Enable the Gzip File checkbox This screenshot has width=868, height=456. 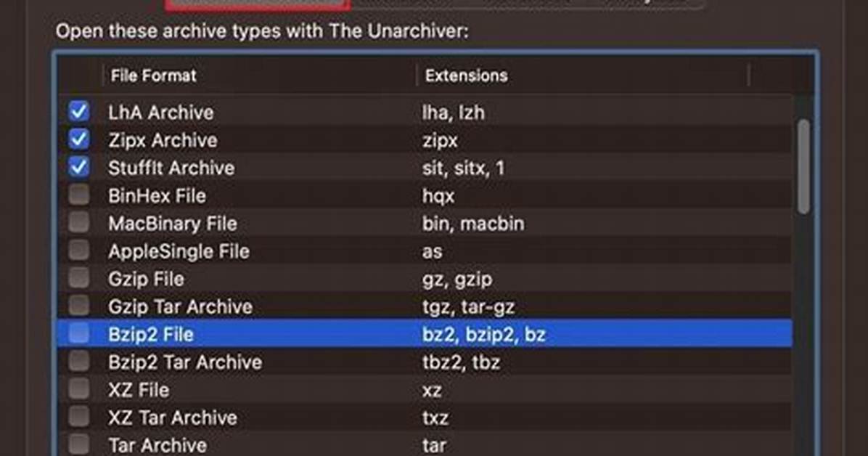[x=78, y=277]
